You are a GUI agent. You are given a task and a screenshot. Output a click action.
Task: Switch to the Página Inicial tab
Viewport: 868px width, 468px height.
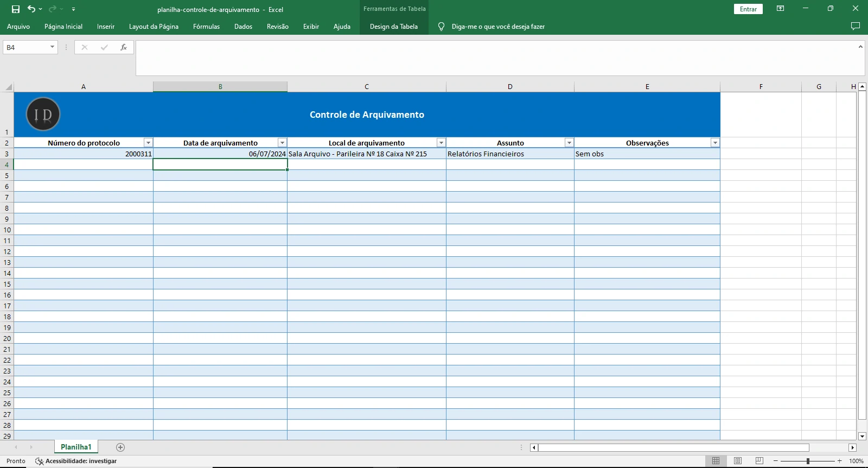click(x=63, y=27)
